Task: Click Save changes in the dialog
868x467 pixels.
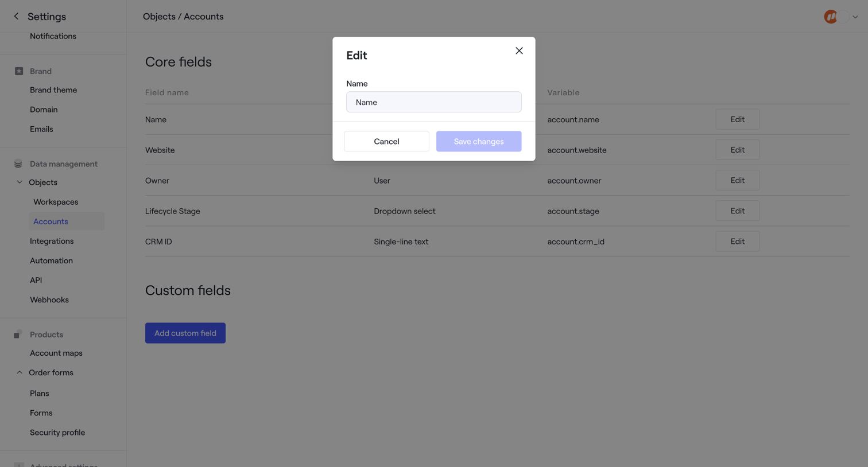Action: (x=479, y=141)
